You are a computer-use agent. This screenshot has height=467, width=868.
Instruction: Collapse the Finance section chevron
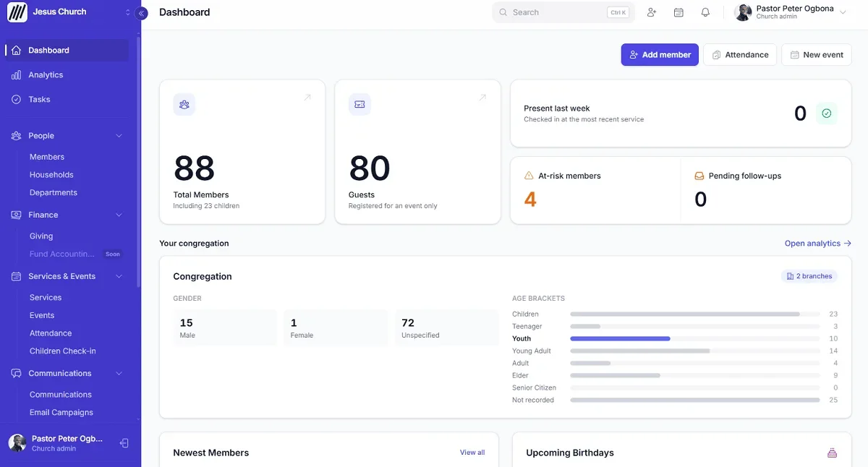119,215
